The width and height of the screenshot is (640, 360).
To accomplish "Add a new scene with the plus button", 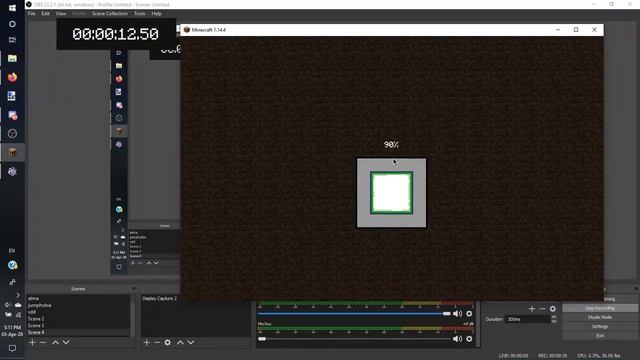I will tap(33, 342).
